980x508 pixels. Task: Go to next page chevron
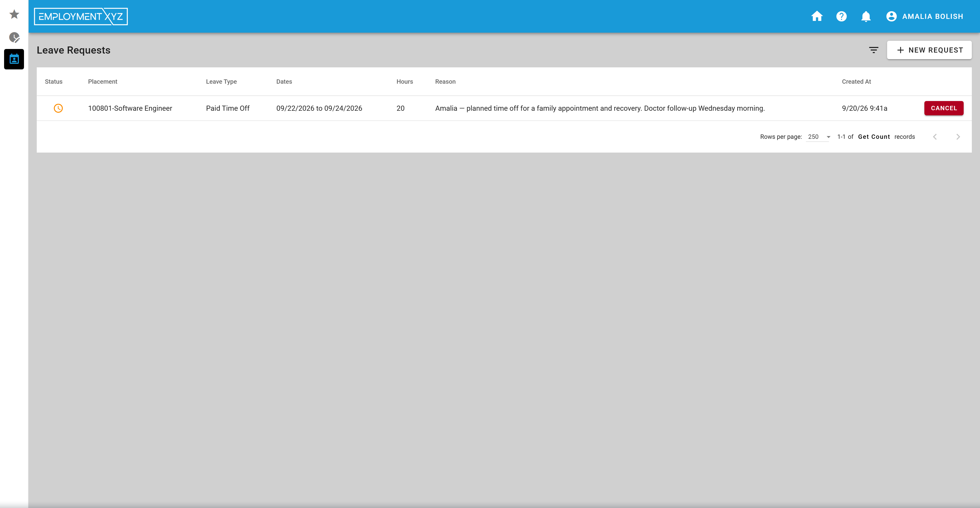pyautogui.click(x=958, y=137)
